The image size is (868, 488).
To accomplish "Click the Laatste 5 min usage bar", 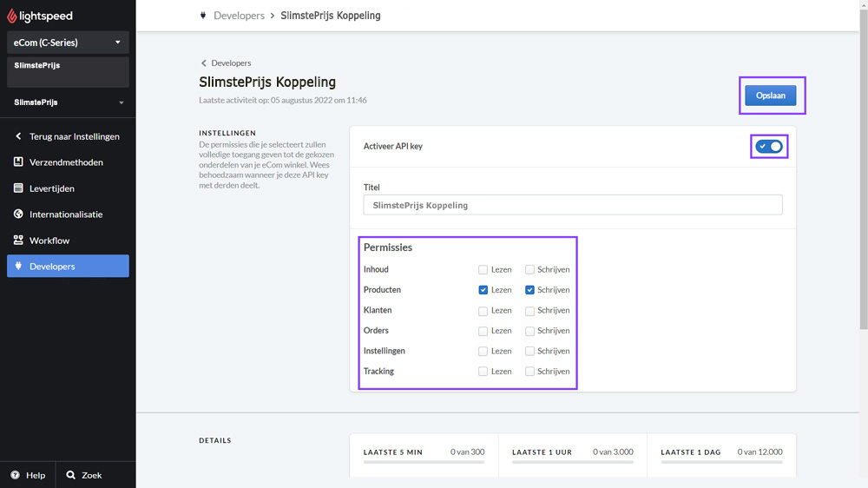I will point(424,462).
